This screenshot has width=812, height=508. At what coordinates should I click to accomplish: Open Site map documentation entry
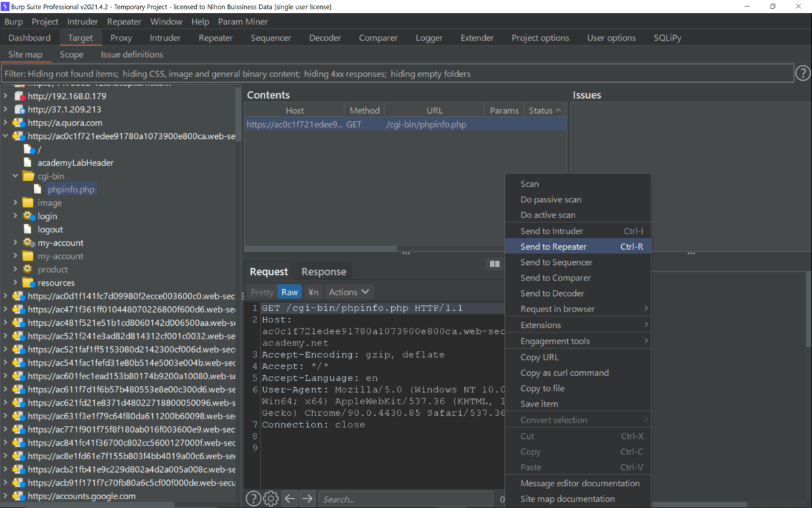[578, 499]
